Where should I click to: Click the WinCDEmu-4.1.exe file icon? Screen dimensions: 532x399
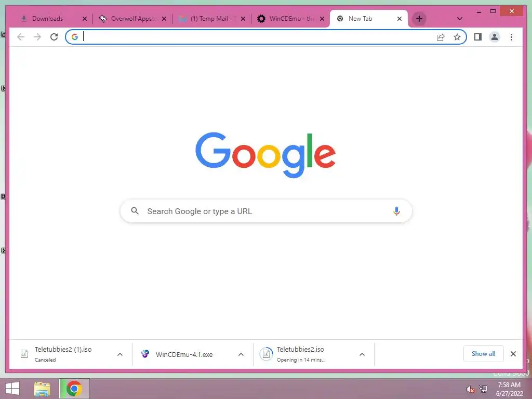click(x=145, y=354)
